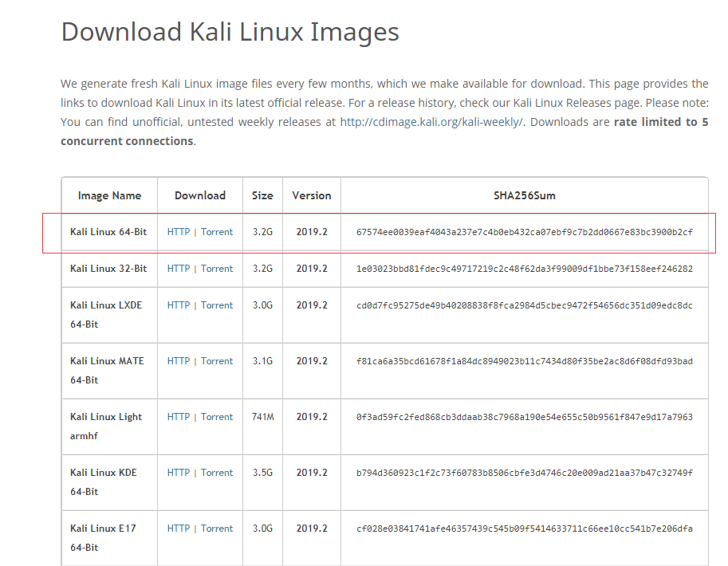Click version 2019.2 in the LXDE 64-Bit row
Image resolution: width=728 pixels, height=566 pixels.
[x=312, y=305]
